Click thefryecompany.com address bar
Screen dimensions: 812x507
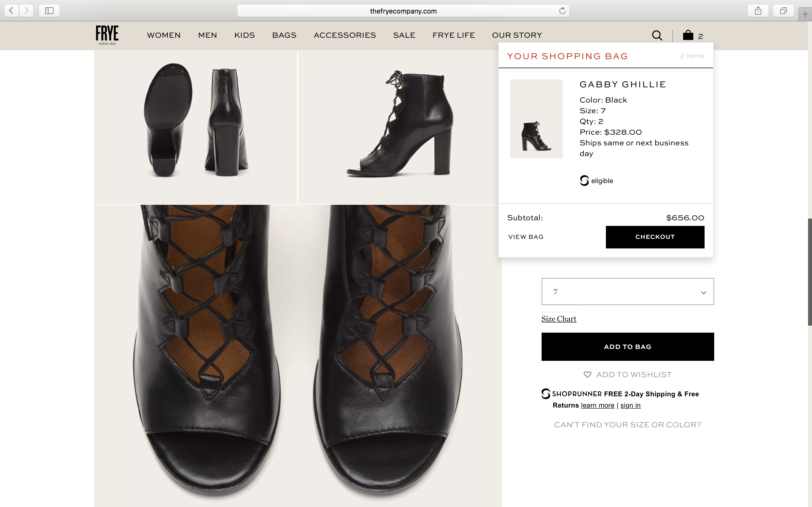tap(403, 11)
